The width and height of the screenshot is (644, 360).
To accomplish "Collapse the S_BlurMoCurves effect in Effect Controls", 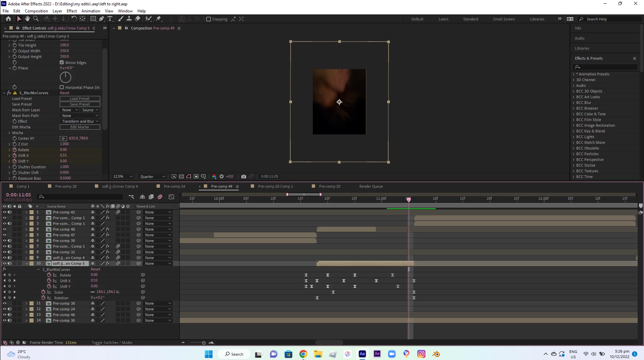I will click(4, 93).
